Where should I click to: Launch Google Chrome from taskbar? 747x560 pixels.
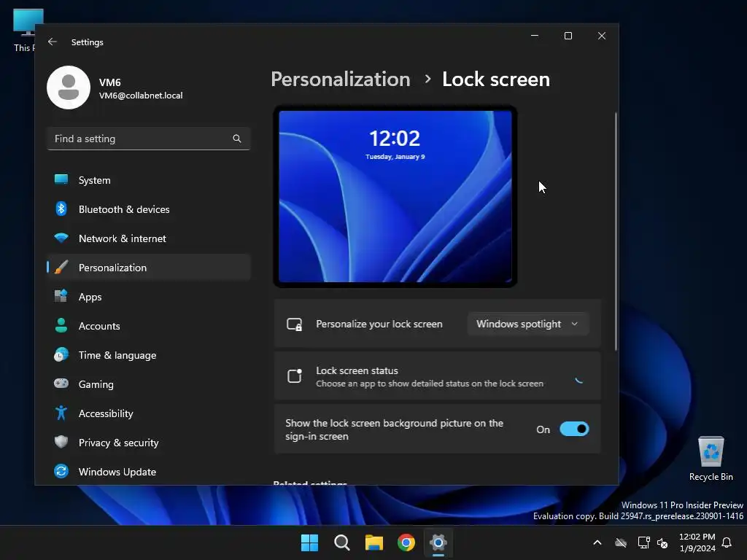pyautogui.click(x=406, y=542)
